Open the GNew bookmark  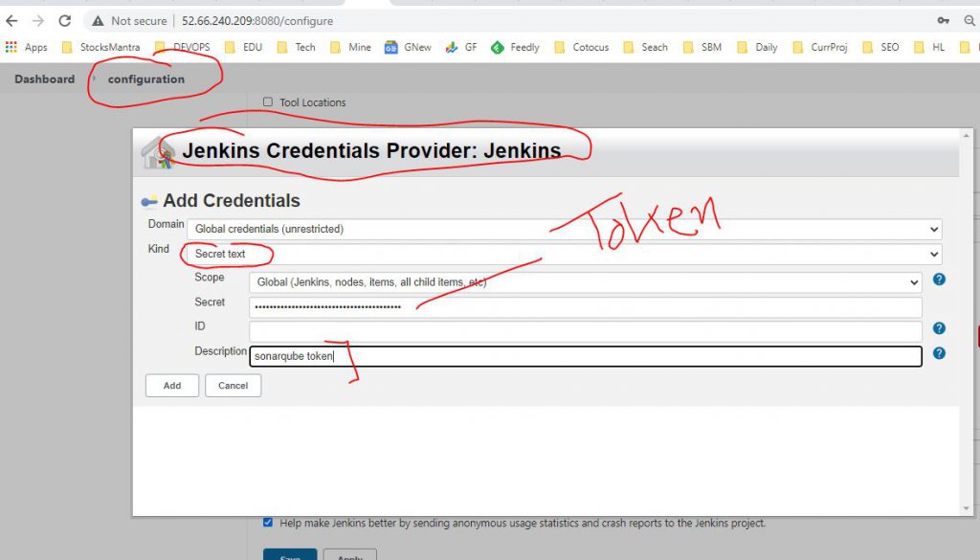coord(408,47)
